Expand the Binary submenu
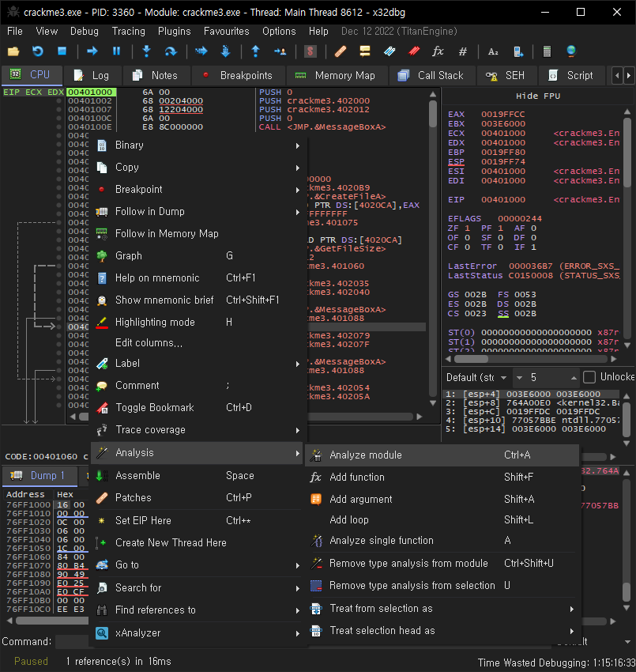The width and height of the screenshot is (636, 672). [x=198, y=145]
